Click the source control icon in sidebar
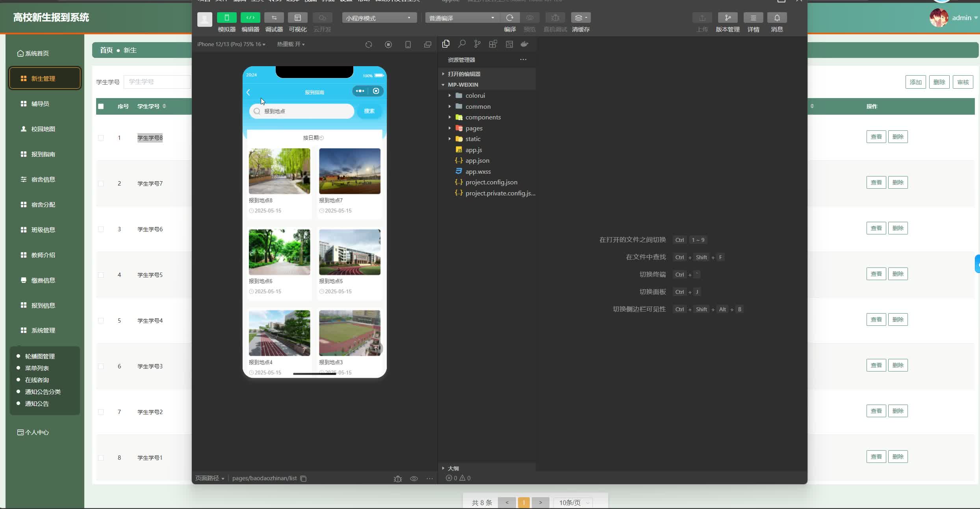The width and height of the screenshot is (980, 509). pos(477,44)
